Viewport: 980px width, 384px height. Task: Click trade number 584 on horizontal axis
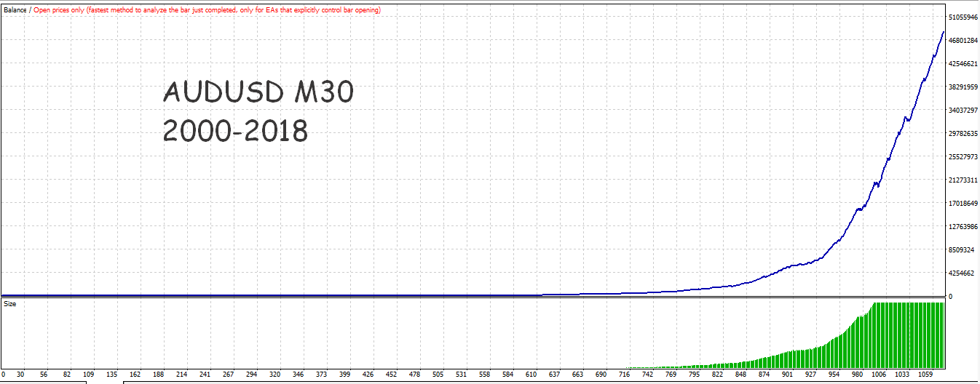point(507,375)
